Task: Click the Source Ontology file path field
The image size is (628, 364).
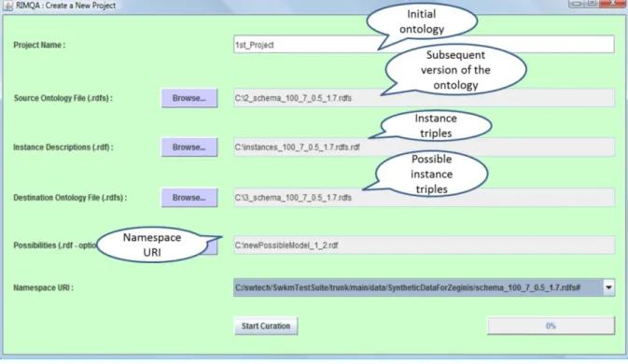Action: pos(424,98)
